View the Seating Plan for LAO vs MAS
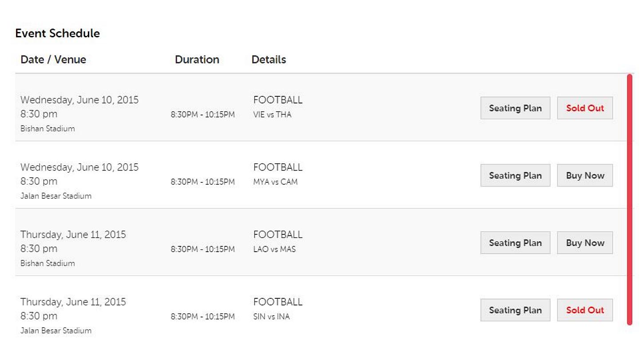This screenshot has height=364, width=641. [x=515, y=242]
